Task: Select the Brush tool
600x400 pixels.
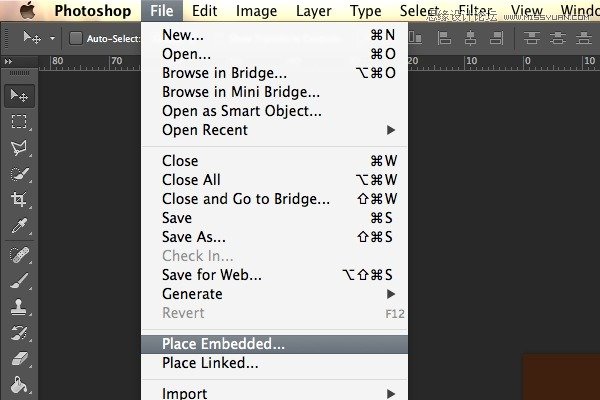Action: [19, 281]
